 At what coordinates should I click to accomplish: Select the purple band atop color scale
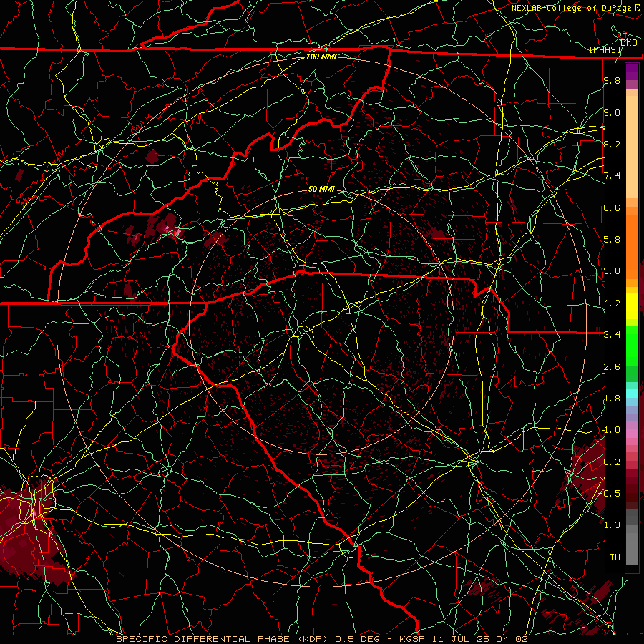pos(632,72)
